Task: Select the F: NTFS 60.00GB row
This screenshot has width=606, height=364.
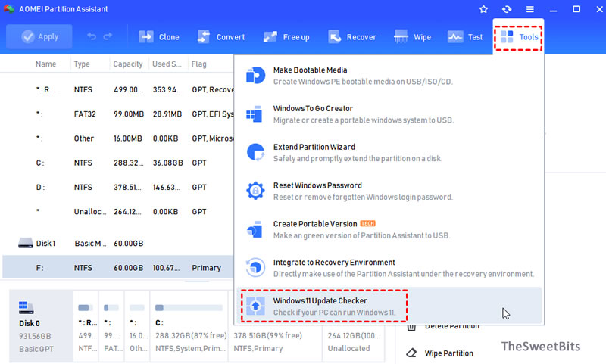Action: coord(118,267)
